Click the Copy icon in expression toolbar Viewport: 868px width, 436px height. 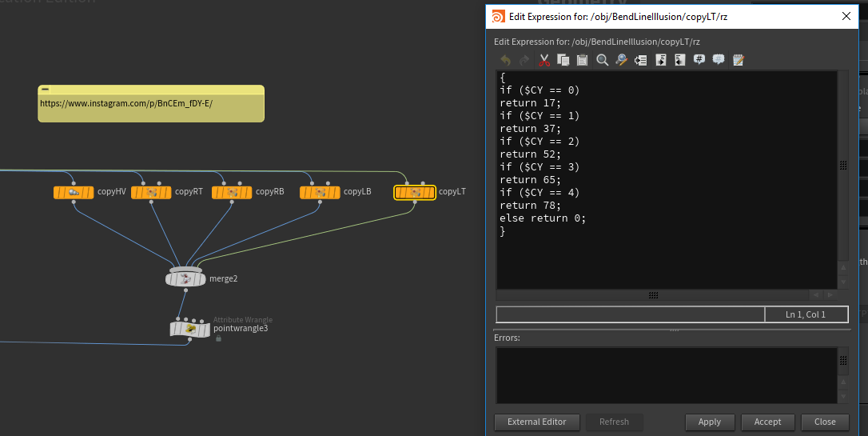(563, 60)
